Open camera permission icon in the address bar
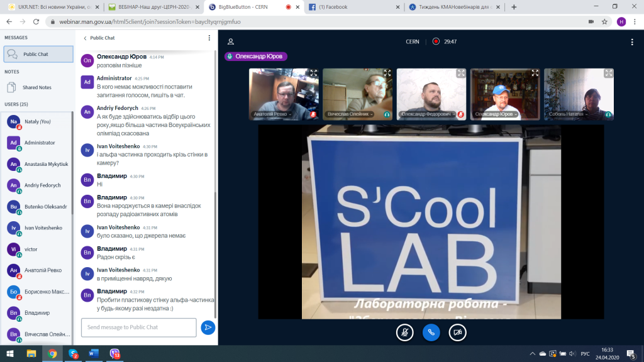This screenshot has height=362, width=644. (591, 22)
